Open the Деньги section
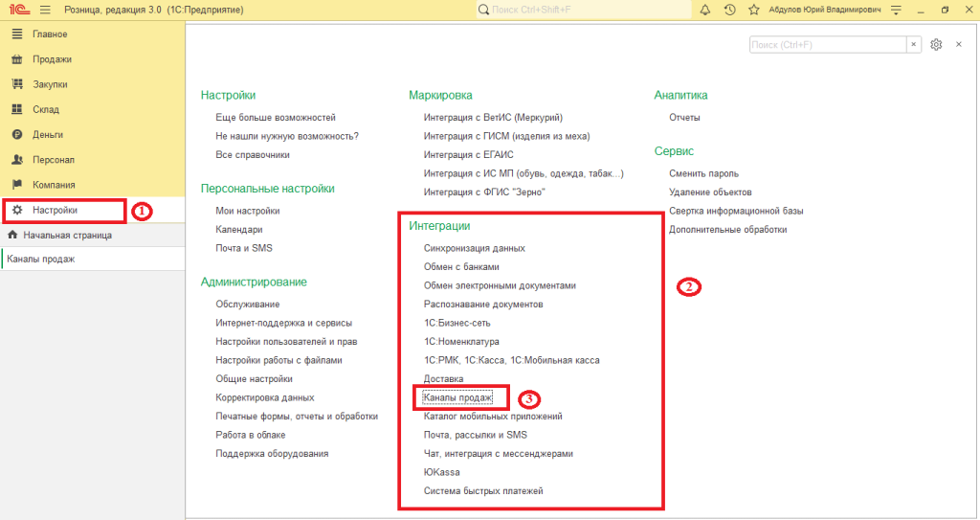This screenshot has width=980, height=520. (93, 134)
